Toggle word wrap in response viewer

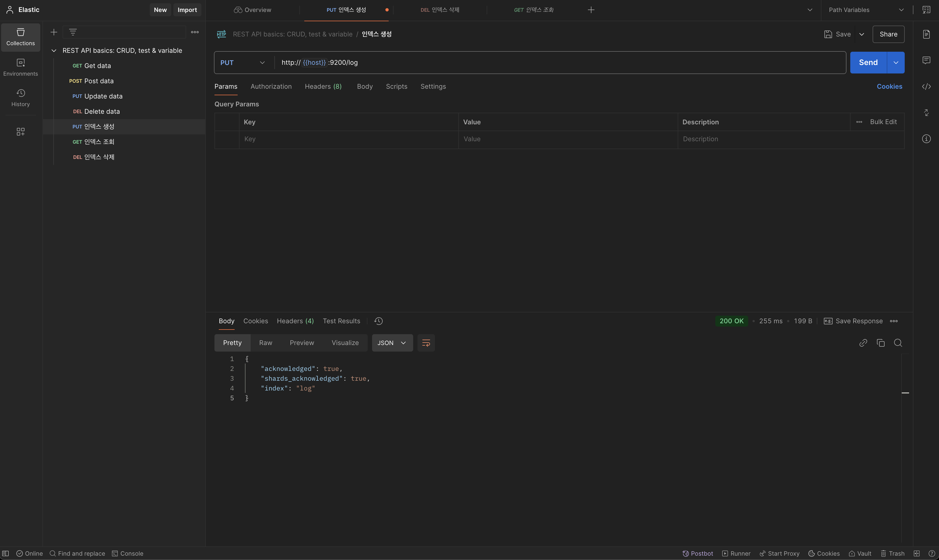click(426, 343)
